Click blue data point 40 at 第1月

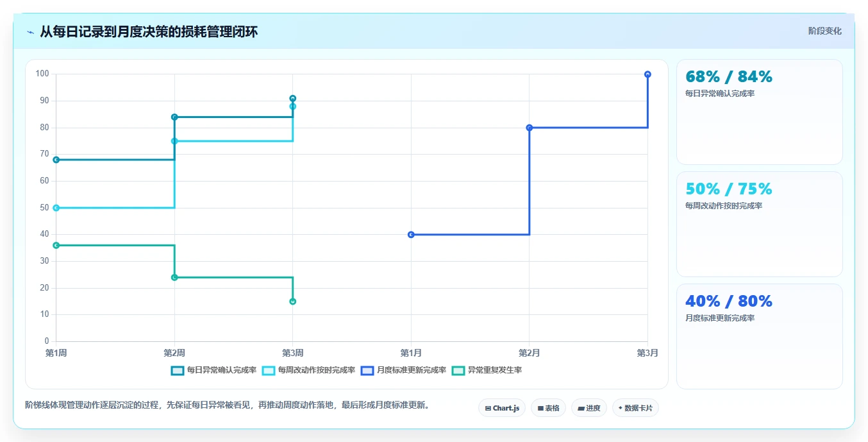point(411,235)
